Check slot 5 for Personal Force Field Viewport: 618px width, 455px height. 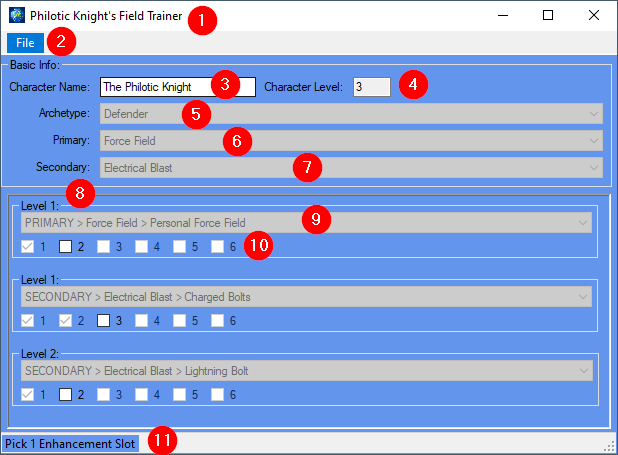[x=179, y=247]
